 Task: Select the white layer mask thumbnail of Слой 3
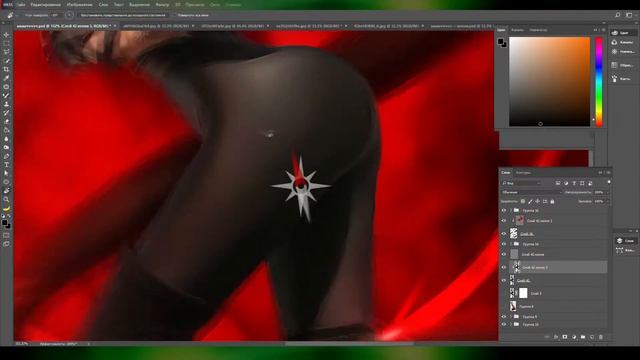523,293
